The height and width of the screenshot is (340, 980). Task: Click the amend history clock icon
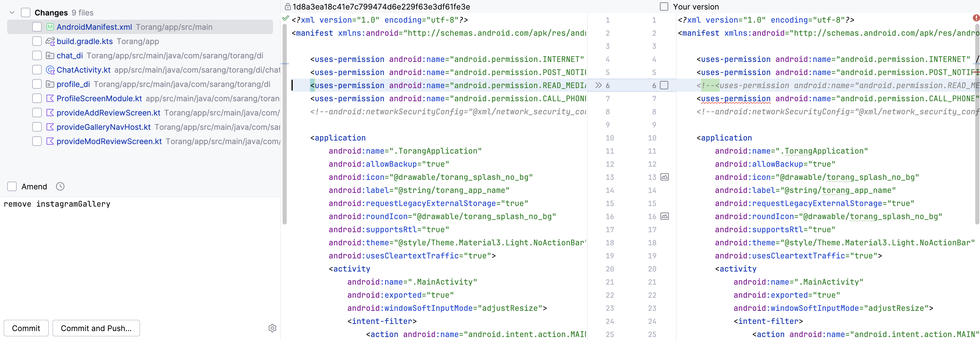pos(60,187)
